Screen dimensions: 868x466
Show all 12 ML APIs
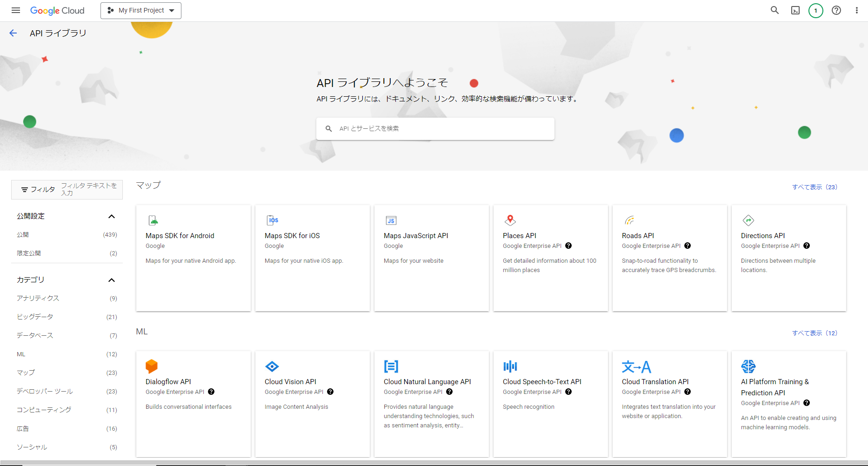tap(815, 333)
